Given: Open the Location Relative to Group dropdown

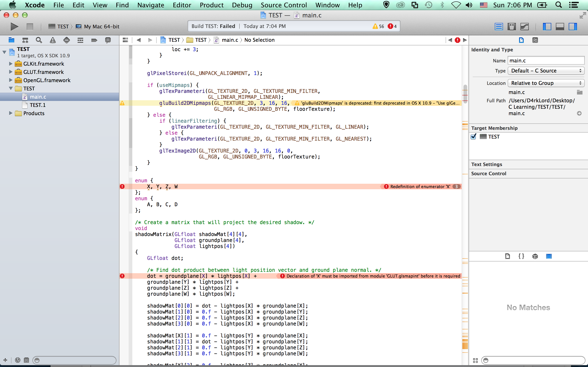Looking at the screenshot, I should coord(546,83).
